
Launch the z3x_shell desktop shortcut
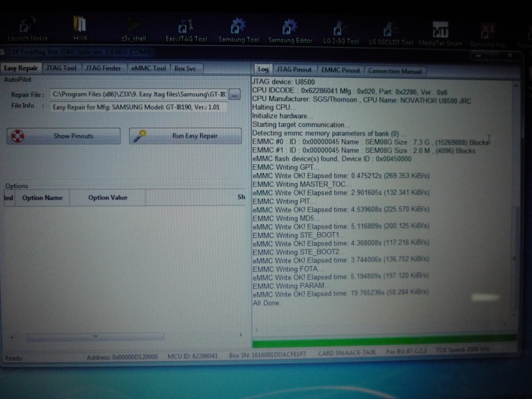(x=134, y=29)
